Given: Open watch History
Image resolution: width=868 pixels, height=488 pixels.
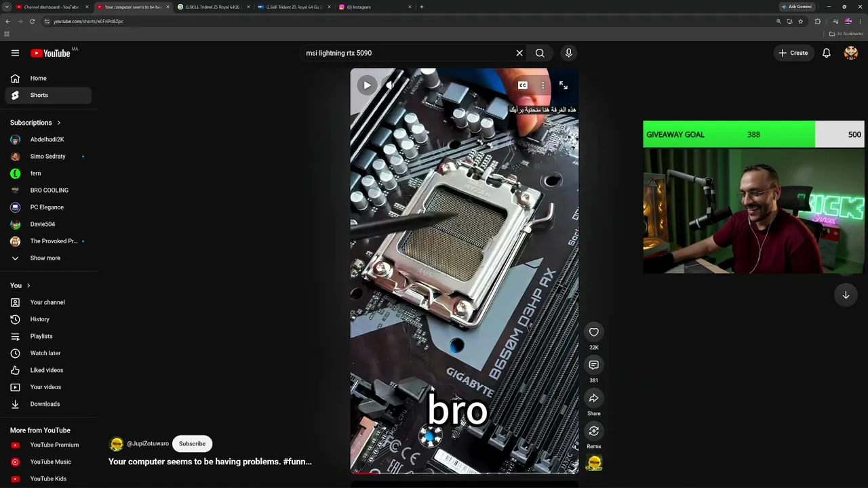Looking at the screenshot, I should coord(48,319).
